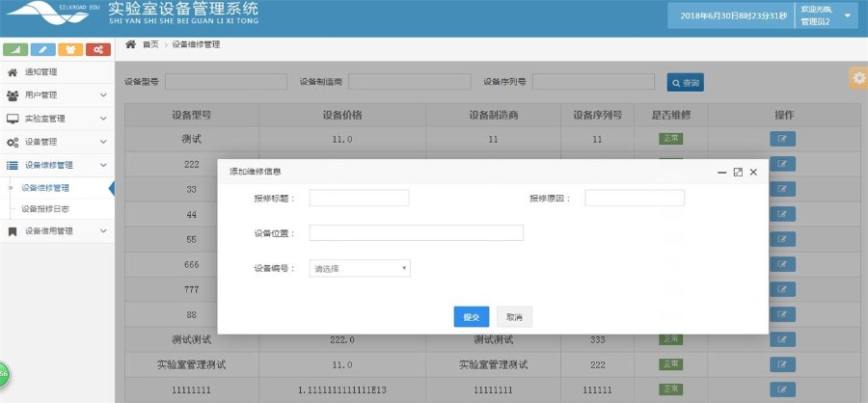The image size is (868, 403).
Task: Maximize the 添加维修信息 dialog
Action: click(738, 173)
